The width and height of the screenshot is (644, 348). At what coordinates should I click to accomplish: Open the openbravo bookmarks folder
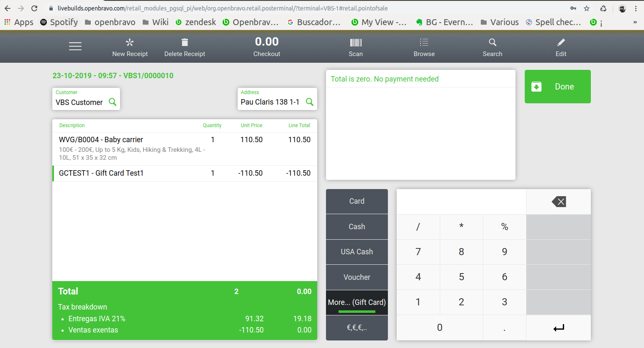click(110, 22)
